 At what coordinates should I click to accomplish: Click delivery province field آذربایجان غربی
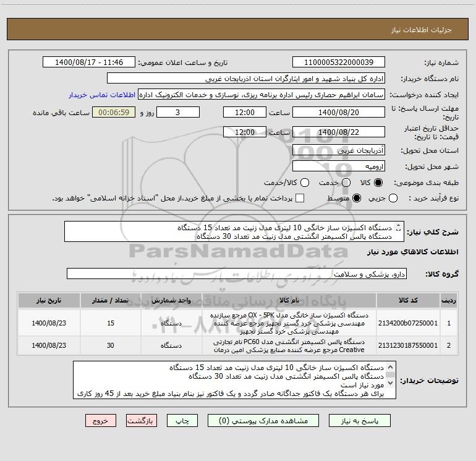tap(339, 150)
